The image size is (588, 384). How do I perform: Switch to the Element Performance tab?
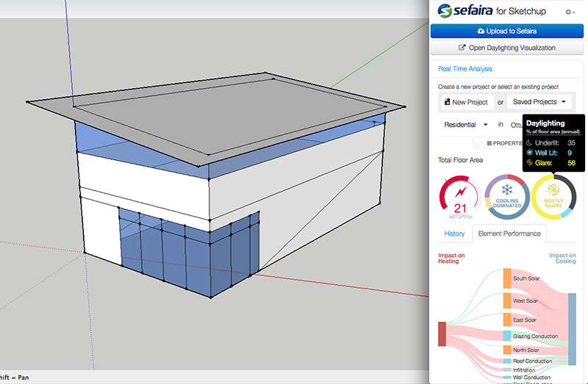pos(509,233)
